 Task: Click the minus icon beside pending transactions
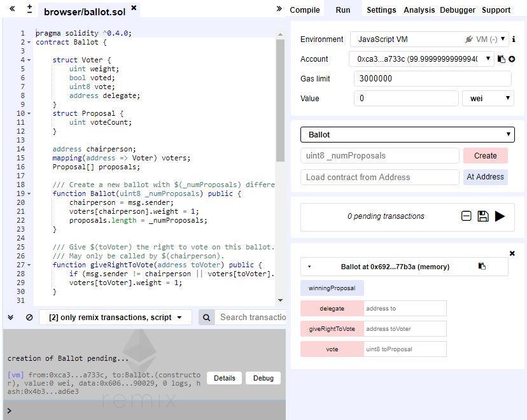[466, 216]
